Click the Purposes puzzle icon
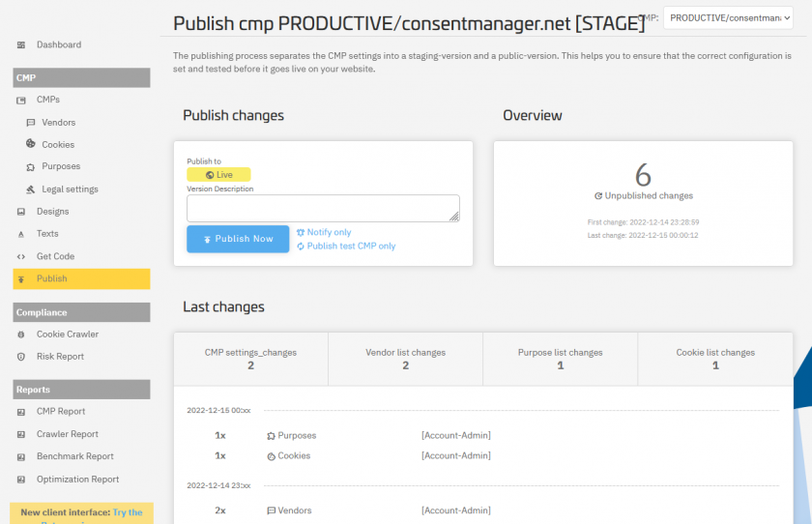Image resolution: width=812 pixels, height=524 pixels. pyautogui.click(x=31, y=166)
